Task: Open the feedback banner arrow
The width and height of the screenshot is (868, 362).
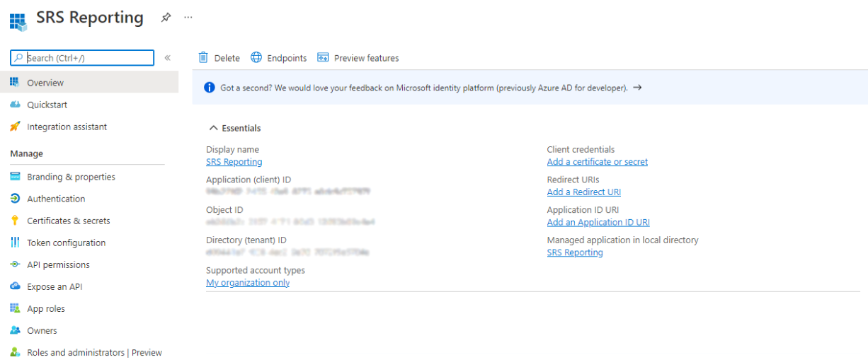Action: (637, 88)
